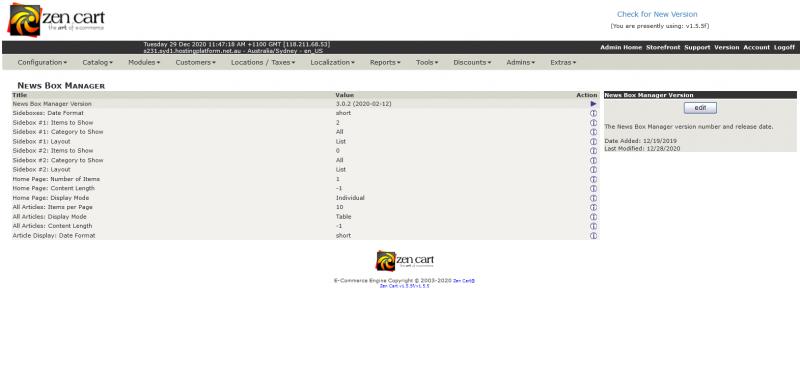This screenshot has width=800, height=385.
Task: Click info icon for All Articles: Display Mode
Action: 593,217
